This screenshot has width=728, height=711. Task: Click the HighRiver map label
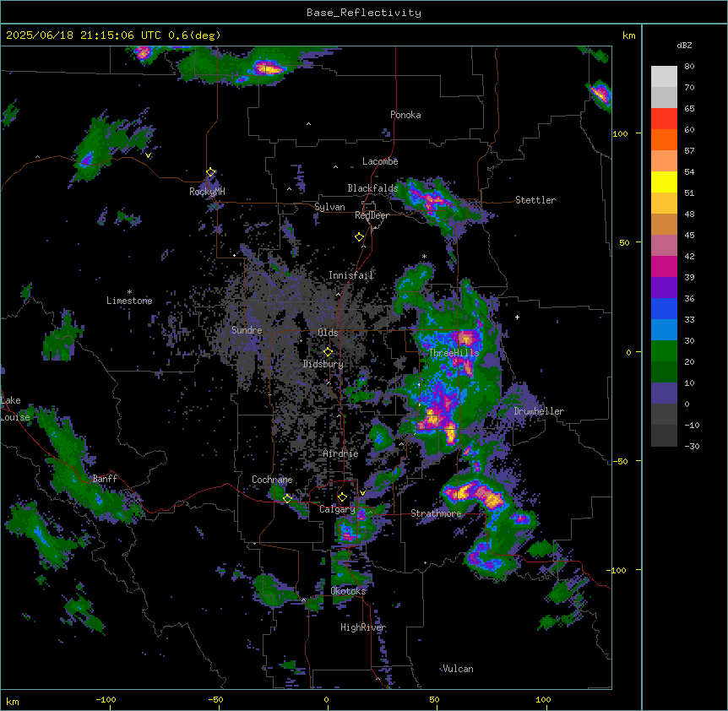pos(363,627)
